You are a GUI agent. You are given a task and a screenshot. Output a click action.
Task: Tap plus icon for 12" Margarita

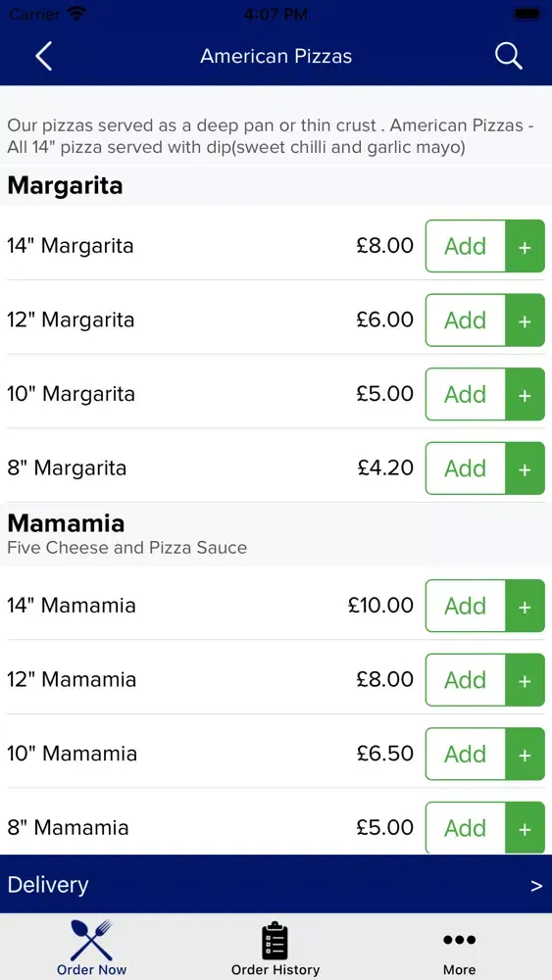[526, 320]
